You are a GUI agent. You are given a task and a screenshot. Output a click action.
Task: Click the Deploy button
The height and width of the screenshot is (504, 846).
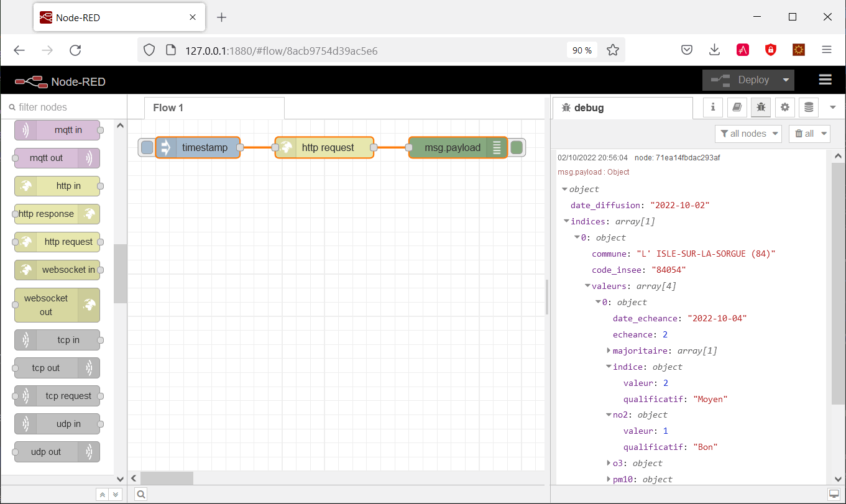(x=740, y=80)
